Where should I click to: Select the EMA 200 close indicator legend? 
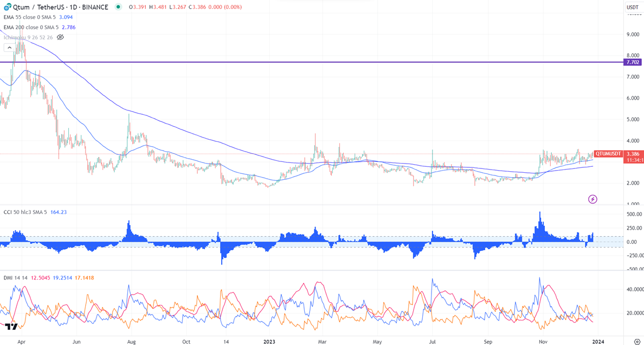coord(31,27)
